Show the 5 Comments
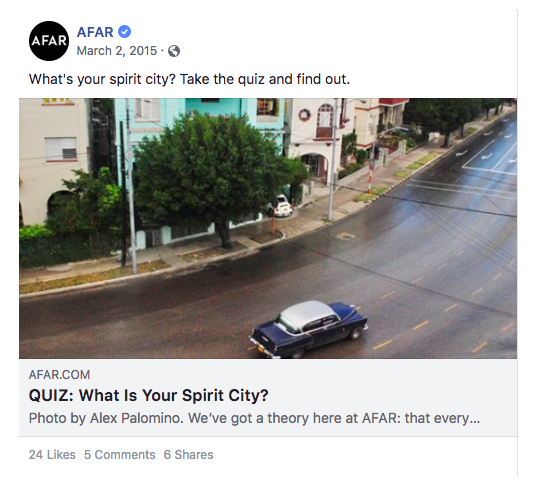Screen dimensions: 556x485 (119, 455)
